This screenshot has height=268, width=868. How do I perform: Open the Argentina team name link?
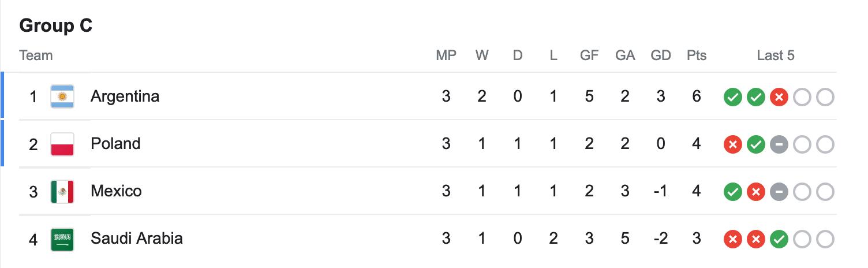(125, 96)
